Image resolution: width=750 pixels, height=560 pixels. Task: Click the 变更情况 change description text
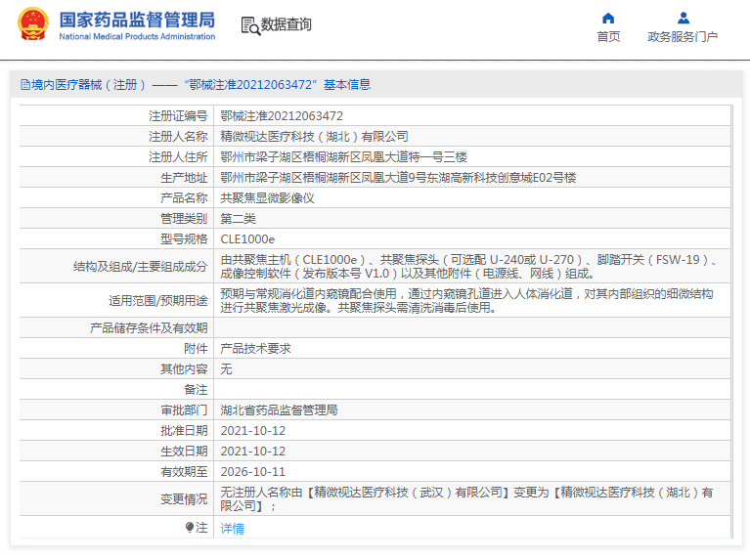(466, 498)
